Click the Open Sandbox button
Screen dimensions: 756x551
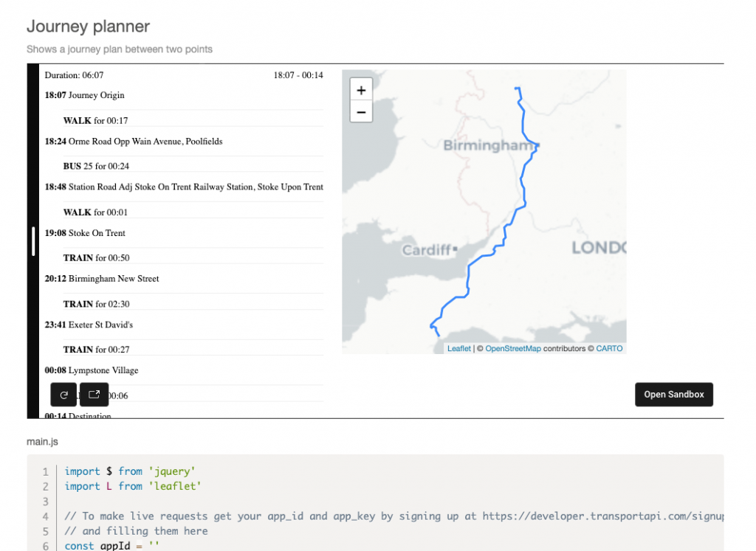673,395
